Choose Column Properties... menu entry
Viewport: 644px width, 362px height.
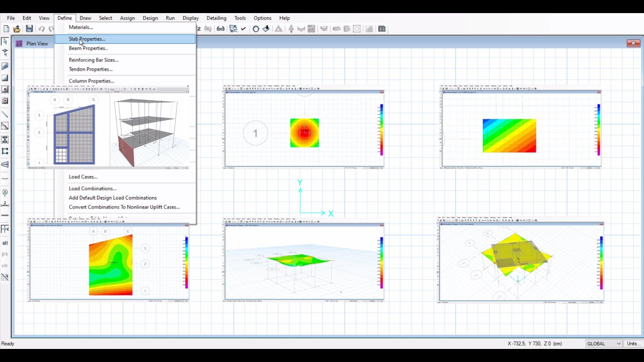[x=92, y=81]
